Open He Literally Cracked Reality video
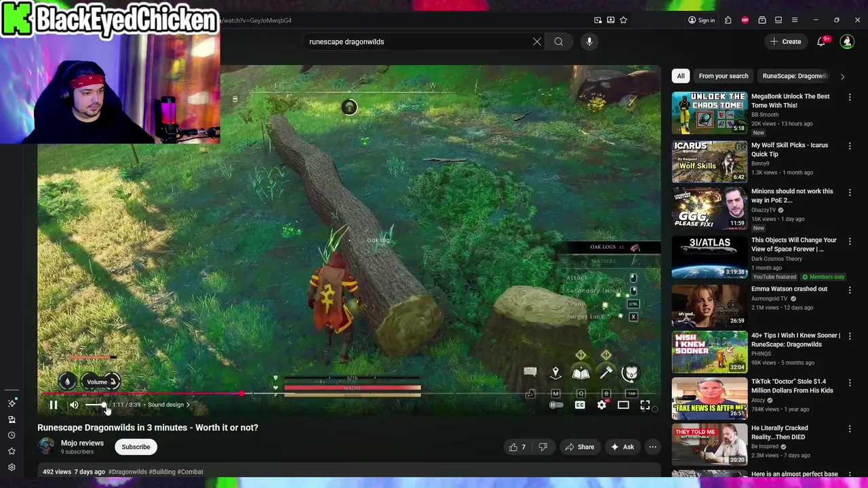This screenshot has height=488, width=868. point(780,432)
